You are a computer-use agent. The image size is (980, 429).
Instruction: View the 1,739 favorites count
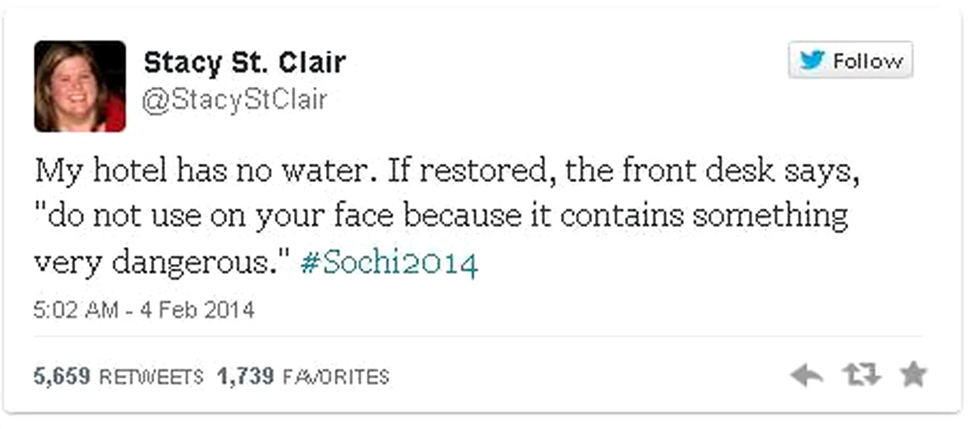pos(245,376)
